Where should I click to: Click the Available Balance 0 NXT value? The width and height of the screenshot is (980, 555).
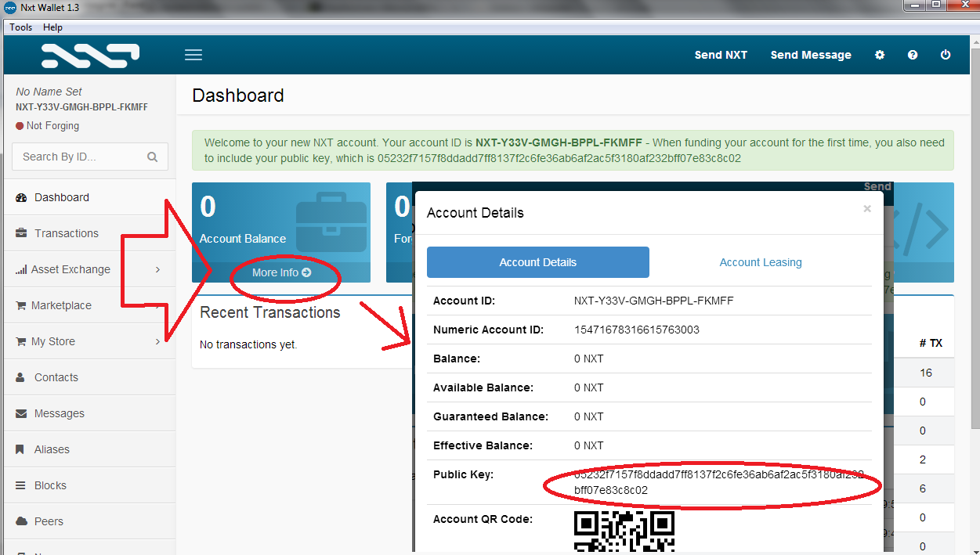pyautogui.click(x=589, y=387)
